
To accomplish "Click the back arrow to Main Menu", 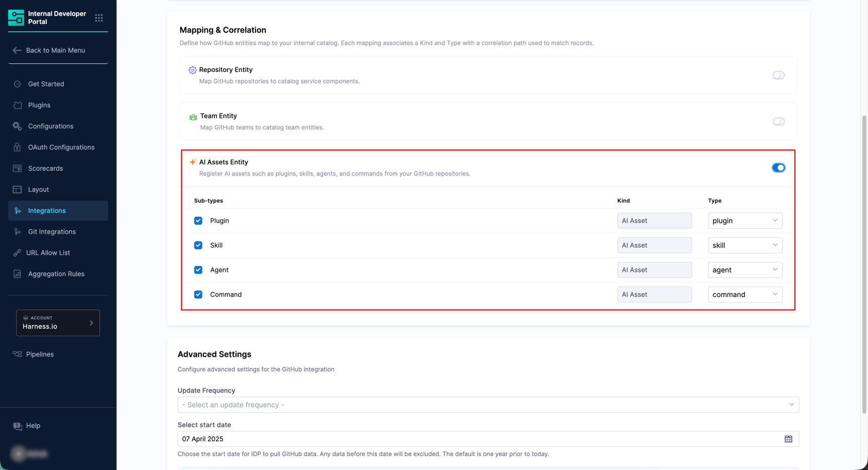I will (17, 50).
